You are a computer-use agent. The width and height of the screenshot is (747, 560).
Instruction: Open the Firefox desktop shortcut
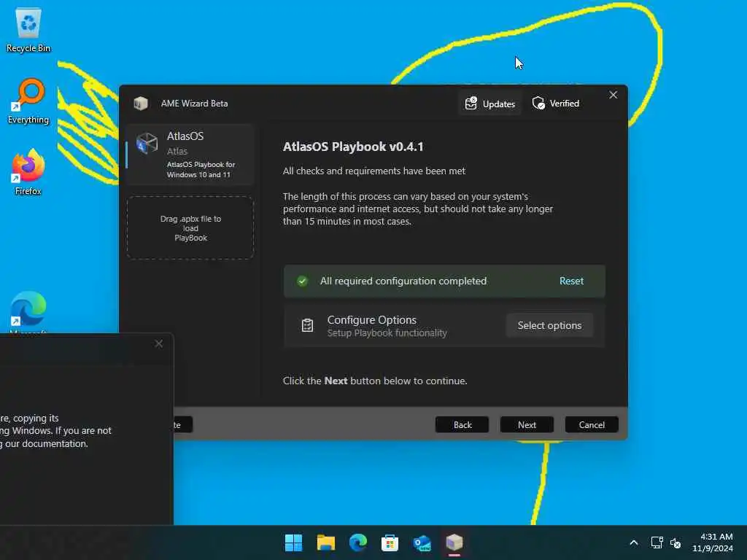28,172
